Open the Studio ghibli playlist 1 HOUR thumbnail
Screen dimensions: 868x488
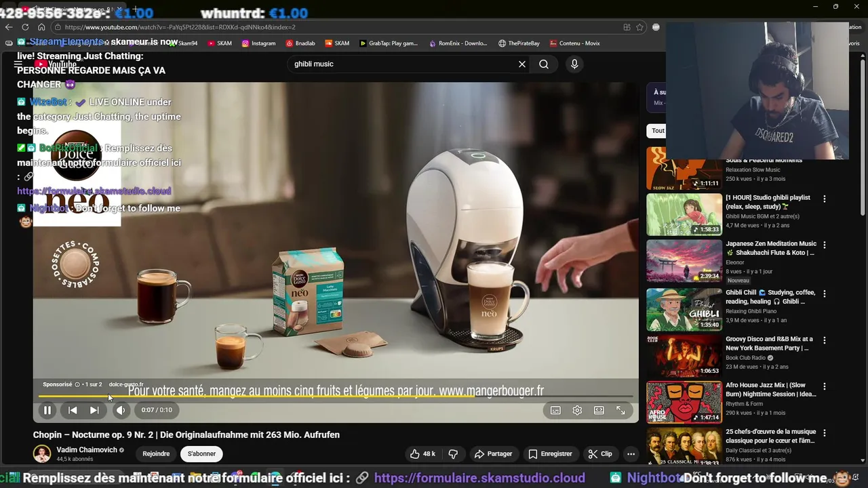tap(684, 215)
